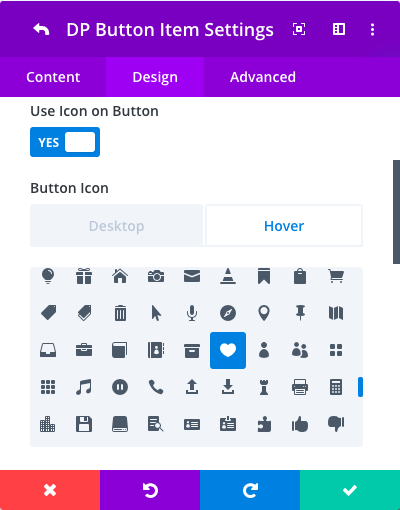Toggle Use Icon on Button switch
Image resolution: width=400 pixels, height=510 pixels.
pos(65,142)
